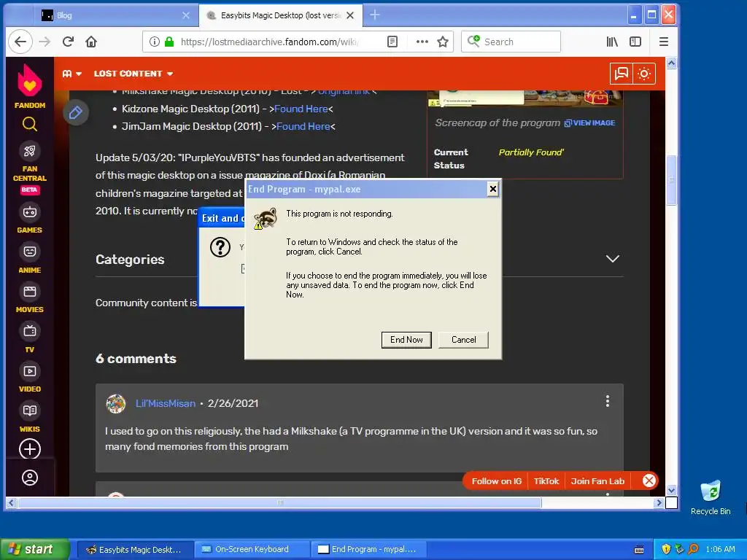Click the security shield tray icon
The height and width of the screenshot is (560, 747).
pos(666,550)
